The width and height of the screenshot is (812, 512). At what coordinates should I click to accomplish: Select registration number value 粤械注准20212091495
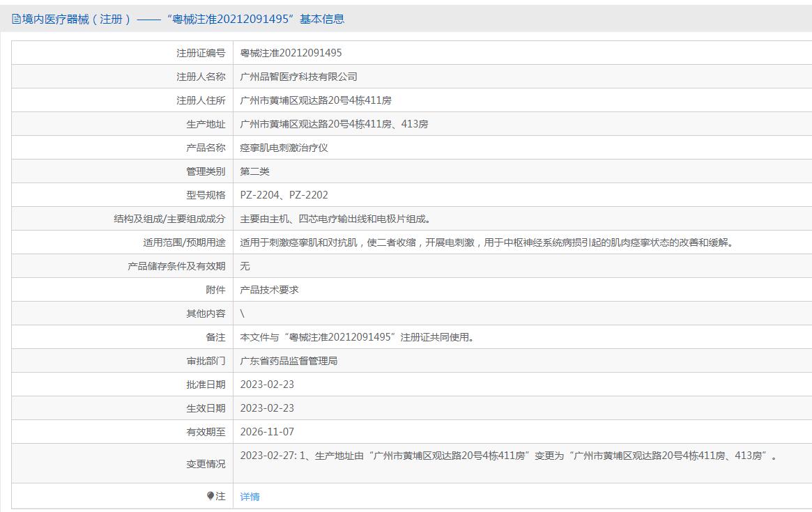coord(291,53)
